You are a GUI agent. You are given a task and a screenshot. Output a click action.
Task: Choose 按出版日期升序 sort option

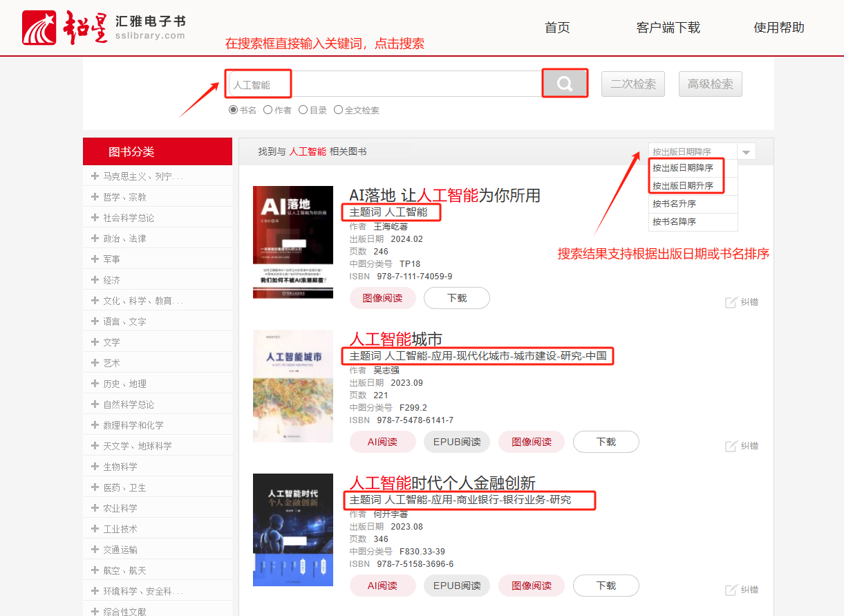(x=683, y=186)
